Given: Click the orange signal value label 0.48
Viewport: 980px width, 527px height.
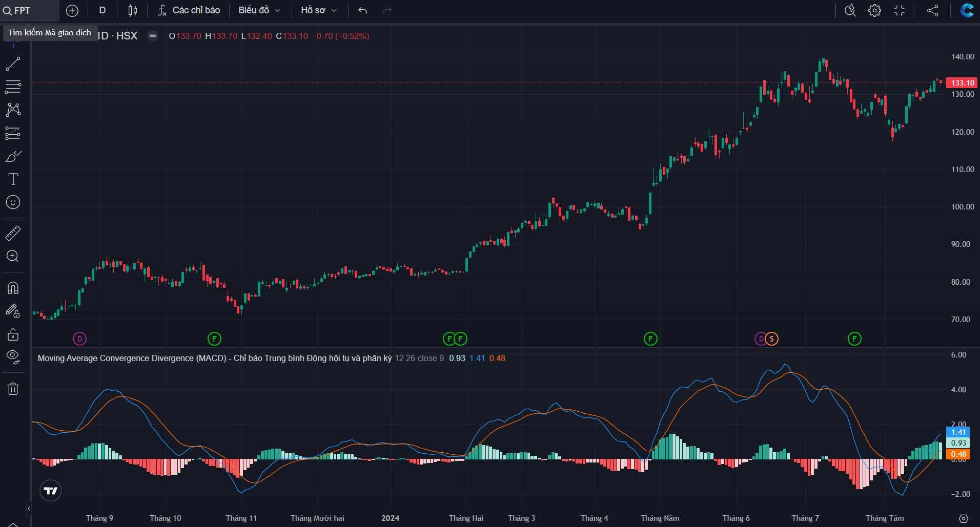Looking at the screenshot, I should 958,454.
